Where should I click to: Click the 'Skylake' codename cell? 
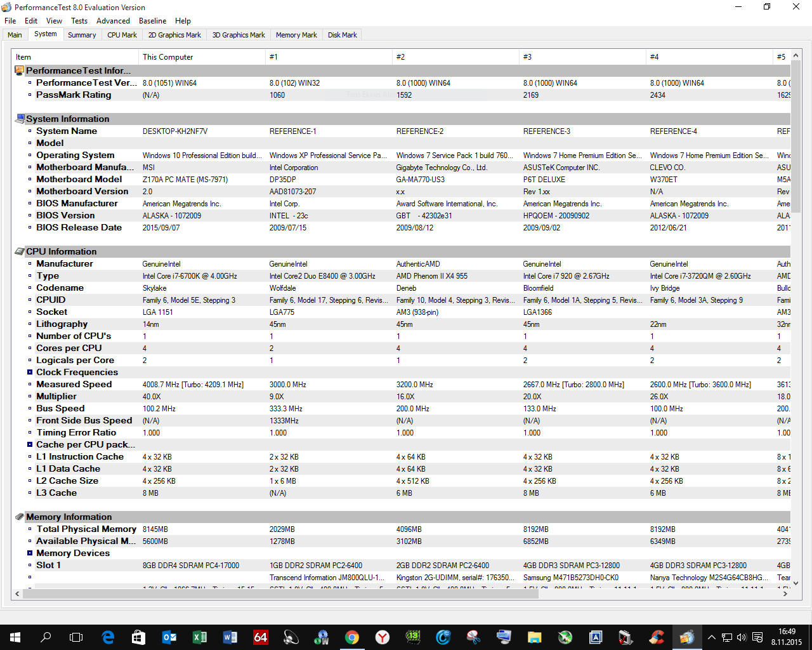click(x=155, y=288)
